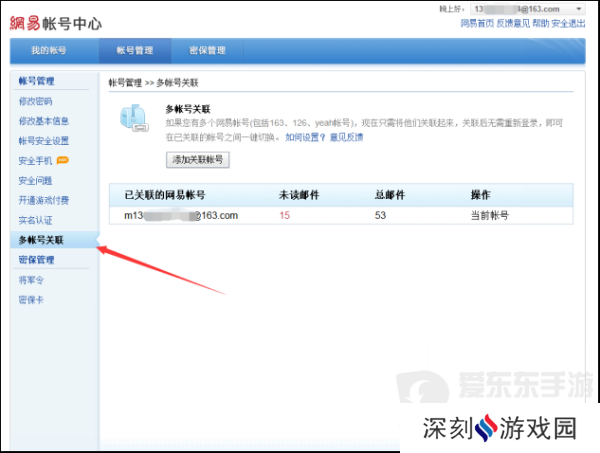The image size is (600, 453).
Task: Click the 当前帐号 operation cell
Action: 489,215
